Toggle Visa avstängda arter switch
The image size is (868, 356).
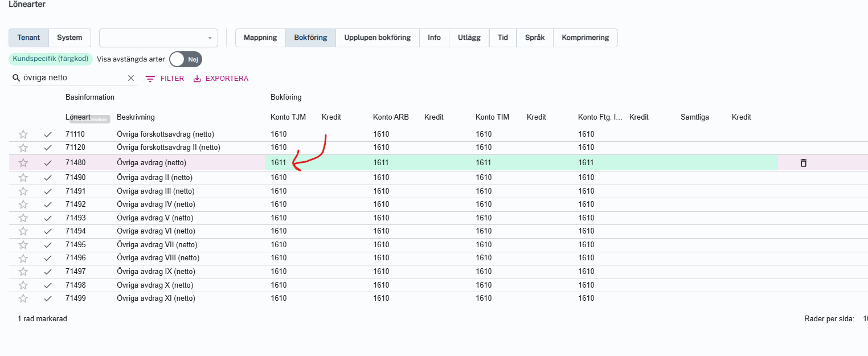tap(186, 59)
